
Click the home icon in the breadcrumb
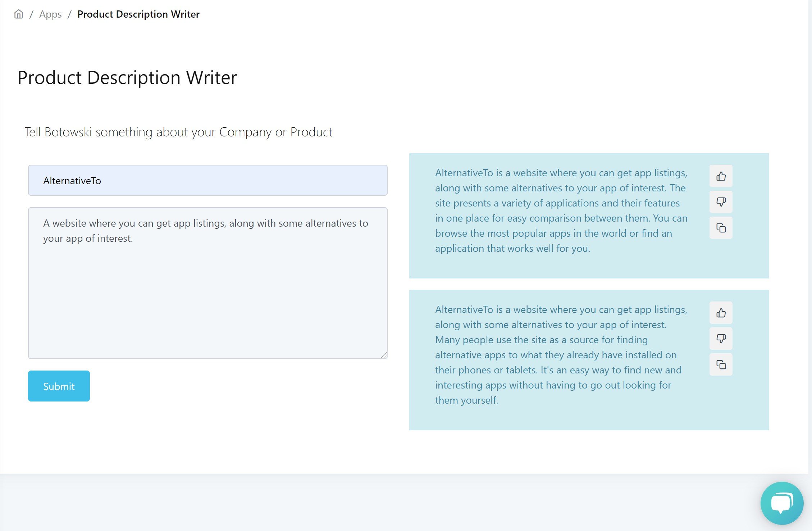19,14
